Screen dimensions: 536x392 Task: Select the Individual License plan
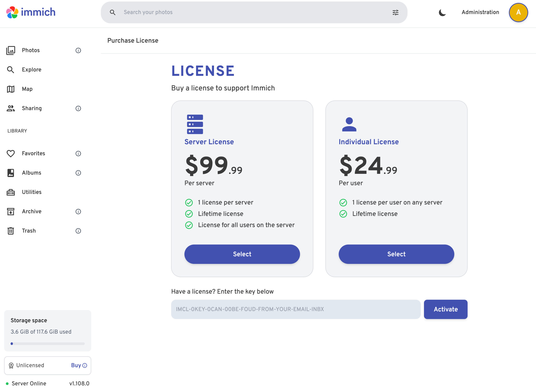point(396,254)
